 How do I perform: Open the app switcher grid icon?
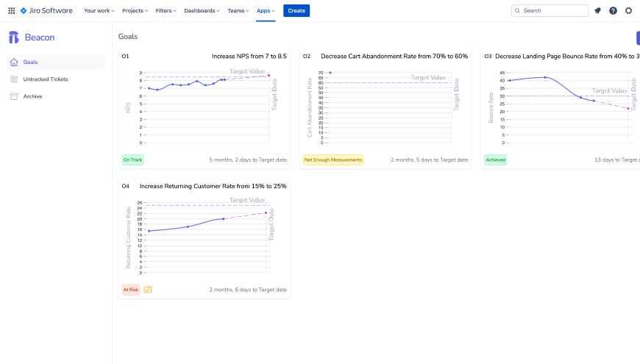(11, 11)
